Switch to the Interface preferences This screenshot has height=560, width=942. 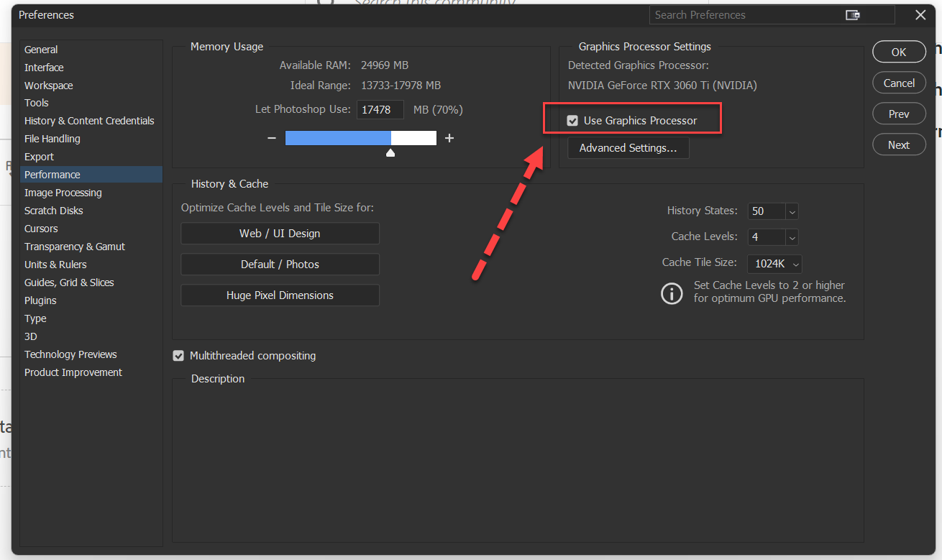pos(44,68)
